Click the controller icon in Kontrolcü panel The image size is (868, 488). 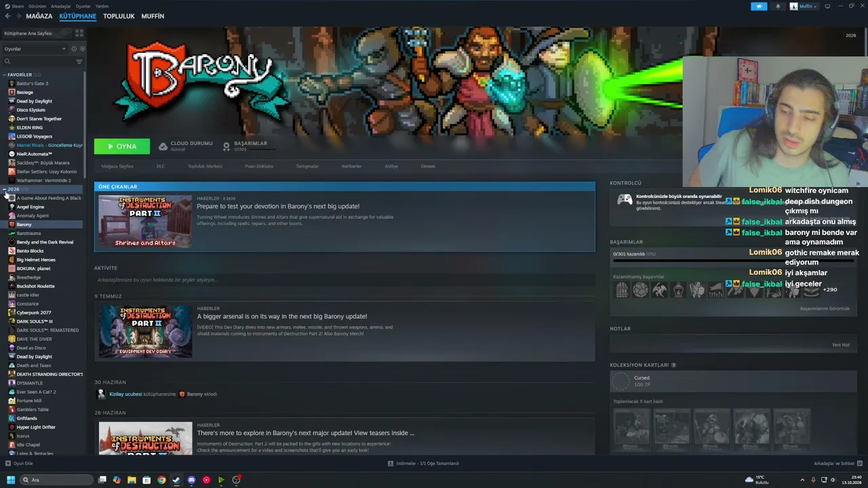[x=625, y=199]
